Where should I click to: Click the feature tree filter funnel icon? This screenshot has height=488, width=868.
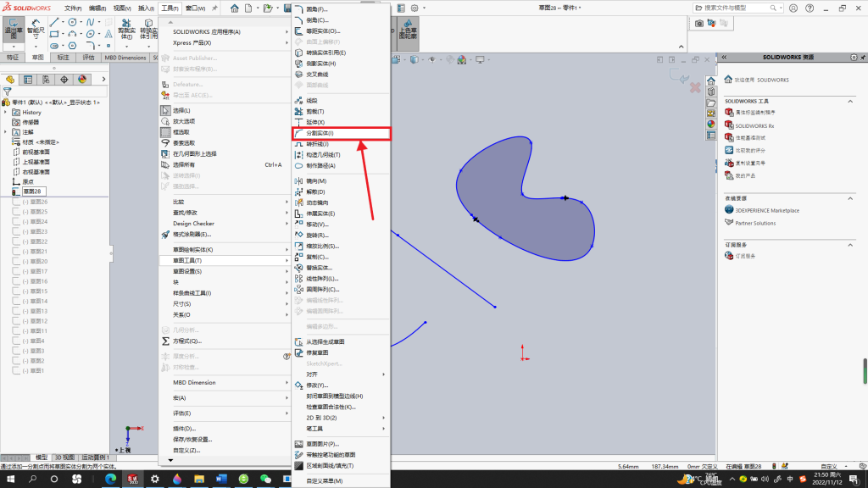pyautogui.click(x=7, y=91)
